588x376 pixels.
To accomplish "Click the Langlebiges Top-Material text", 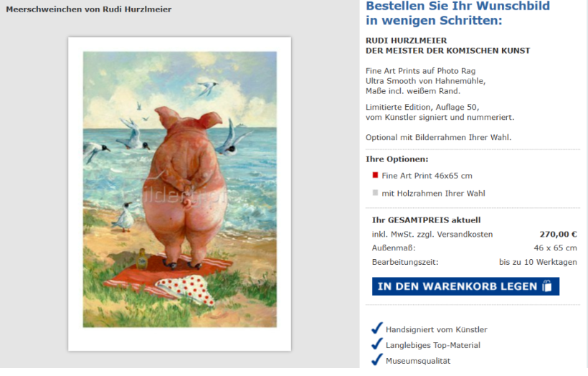I will pos(432,345).
